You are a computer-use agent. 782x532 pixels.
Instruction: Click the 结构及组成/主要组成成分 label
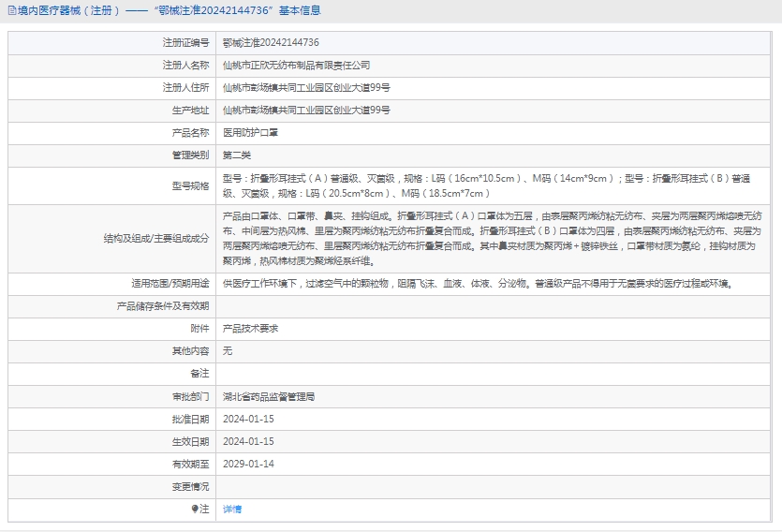pyautogui.click(x=156, y=238)
